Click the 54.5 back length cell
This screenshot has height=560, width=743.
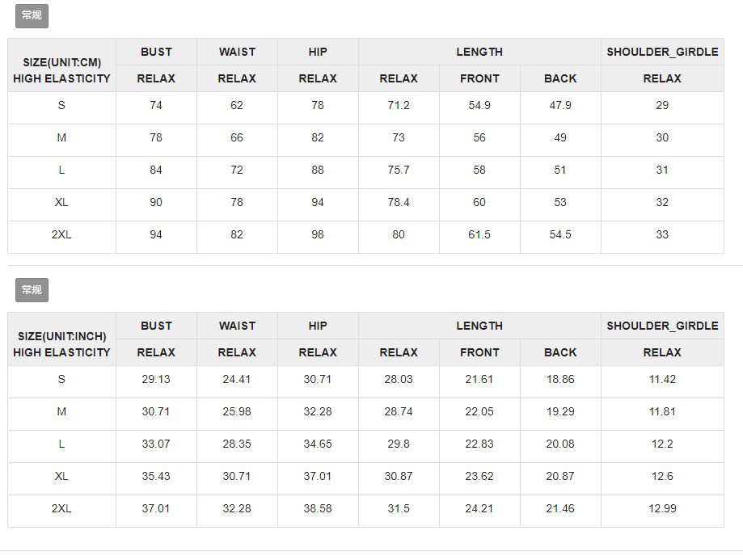tap(560, 234)
